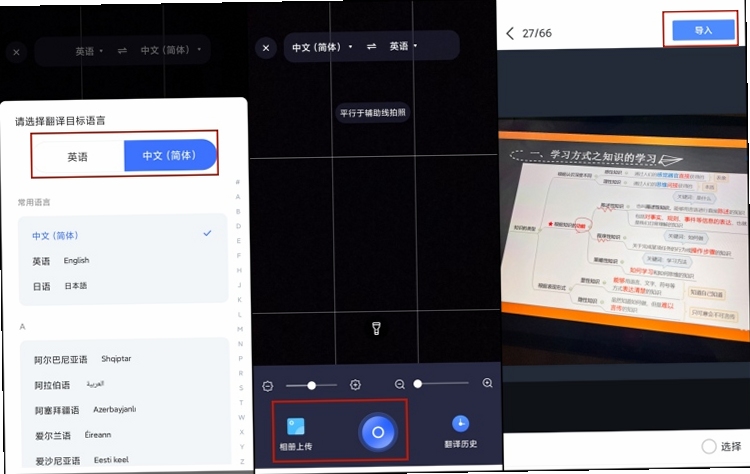Select 阿尔巴尼亚语 Shqiptar from list
The image size is (750, 474).
point(124,359)
